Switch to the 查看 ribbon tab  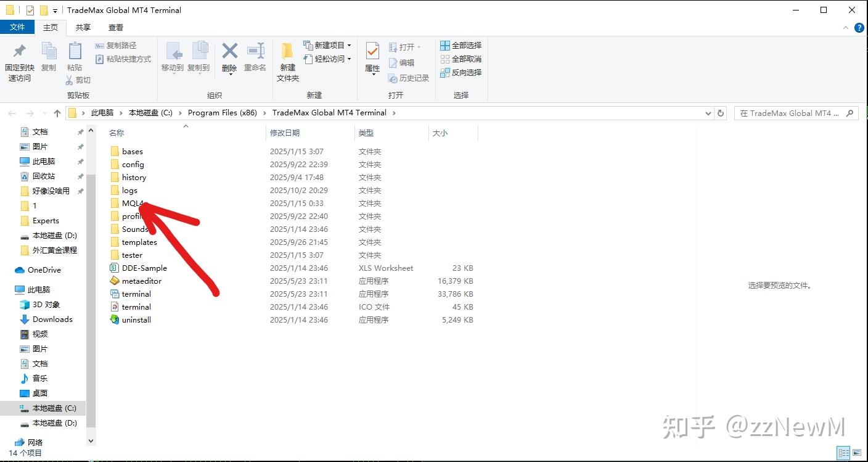[x=115, y=27]
